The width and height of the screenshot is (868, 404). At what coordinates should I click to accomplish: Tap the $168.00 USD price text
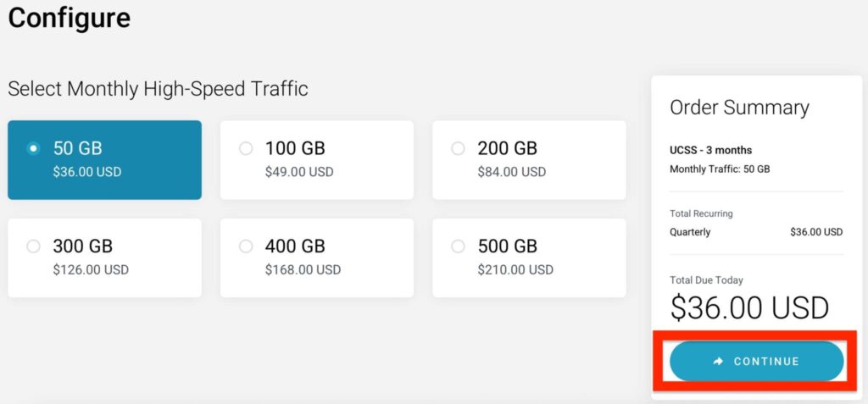[303, 270]
